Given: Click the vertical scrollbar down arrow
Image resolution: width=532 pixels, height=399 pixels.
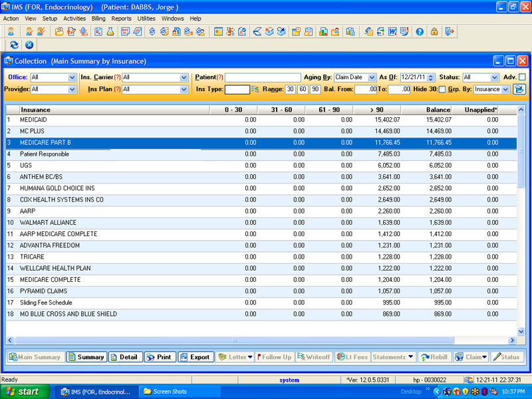Looking at the screenshot, I should coord(521,331).
